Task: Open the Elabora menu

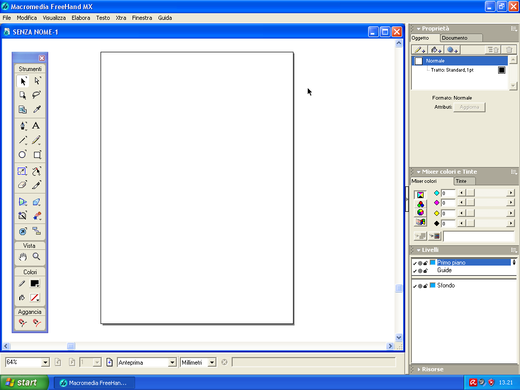Action: 81,18
